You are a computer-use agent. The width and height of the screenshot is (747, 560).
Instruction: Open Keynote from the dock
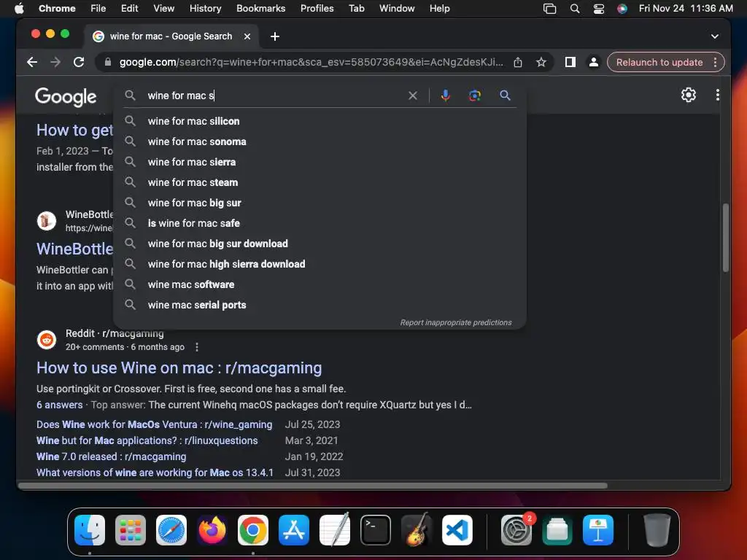(598, 529)
